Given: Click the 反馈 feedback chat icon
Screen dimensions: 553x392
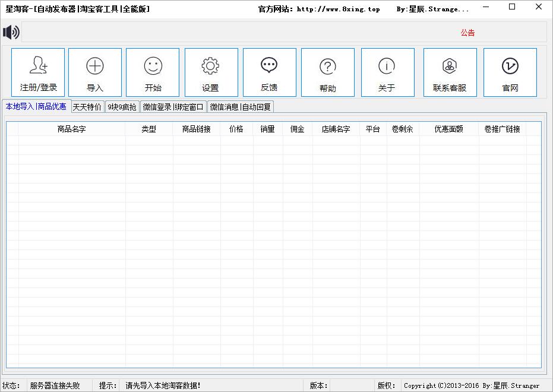Looking at the screenshot, I should click(x=269, y=72).
